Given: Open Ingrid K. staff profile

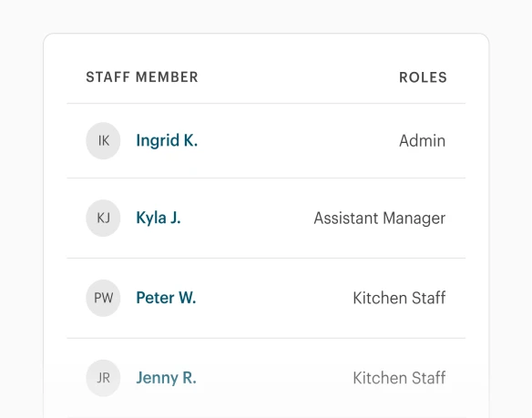Looking at the screenshot, I should 167,140.
